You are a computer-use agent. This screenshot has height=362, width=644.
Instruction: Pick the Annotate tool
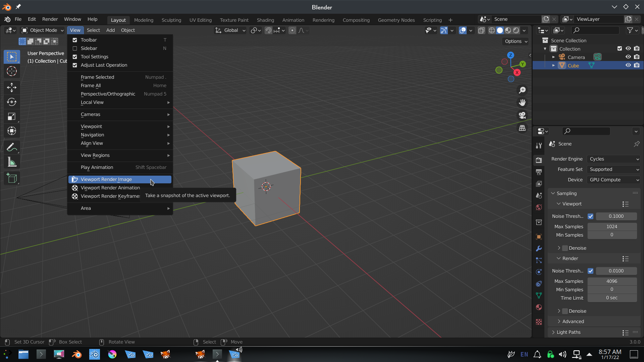pos(12,147)
